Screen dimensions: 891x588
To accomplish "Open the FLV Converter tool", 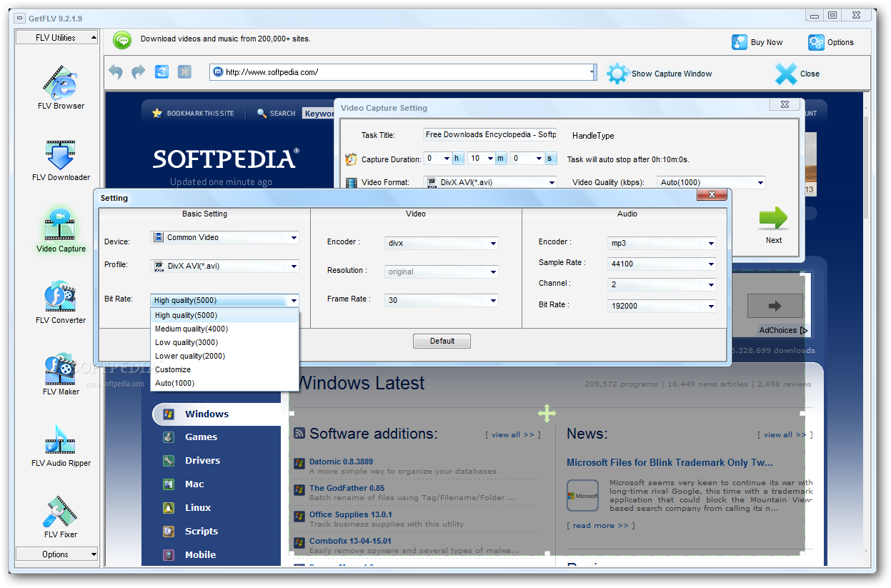I will point(61,302).
